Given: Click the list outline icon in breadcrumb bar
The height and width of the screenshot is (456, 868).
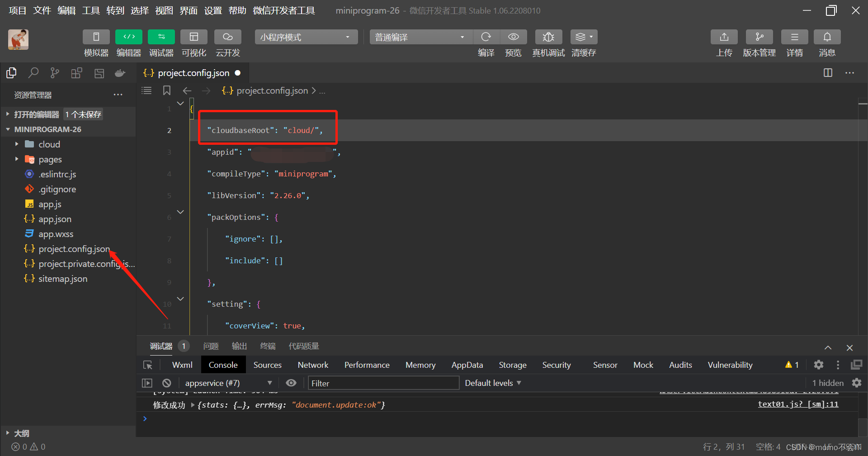Looking at the screenshot, I should [x=146, y=90].
